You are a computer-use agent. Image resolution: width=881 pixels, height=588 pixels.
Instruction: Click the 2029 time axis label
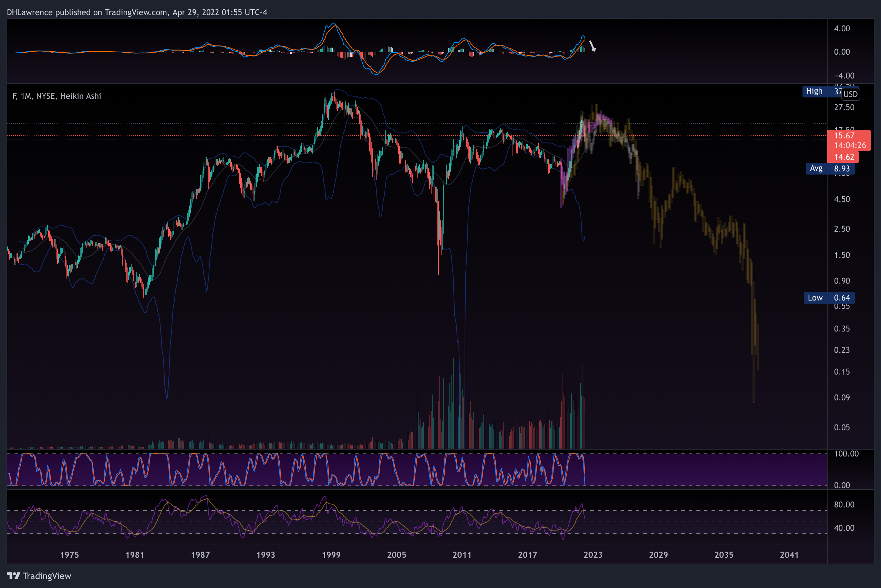659,555
